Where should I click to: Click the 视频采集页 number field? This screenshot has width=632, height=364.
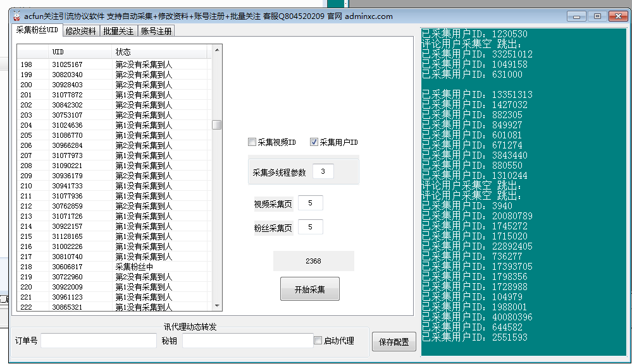[309, 203]
